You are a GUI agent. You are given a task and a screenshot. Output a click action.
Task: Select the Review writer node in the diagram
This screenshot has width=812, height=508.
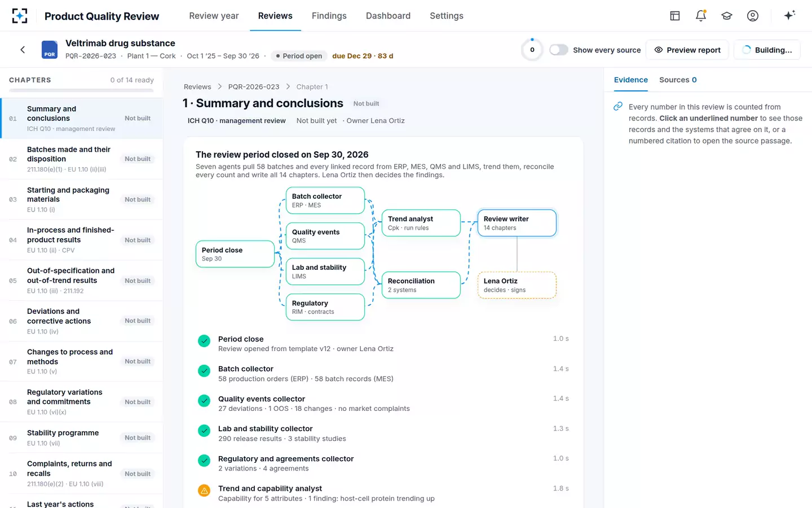[517, 223]
